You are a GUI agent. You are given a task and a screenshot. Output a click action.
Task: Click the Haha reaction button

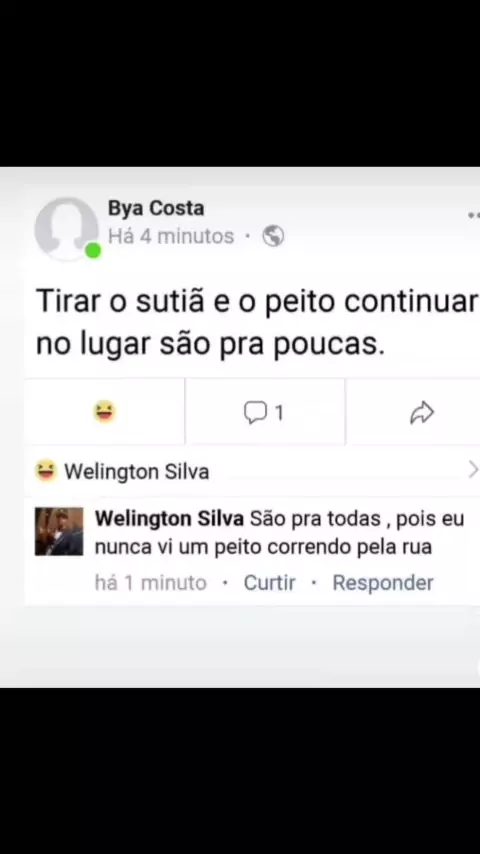[104, 411]
